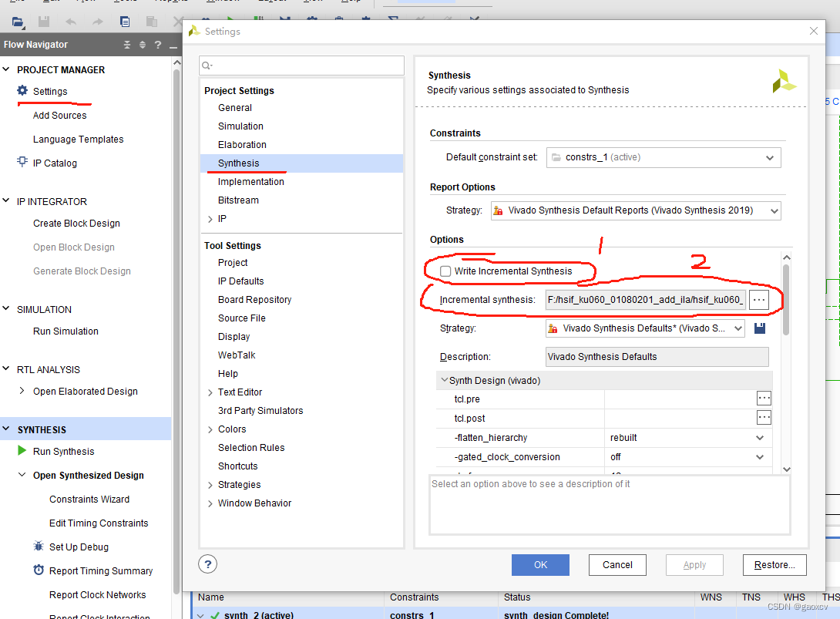Click settings search input field
The image size is (840, 619).
point(301,66)
